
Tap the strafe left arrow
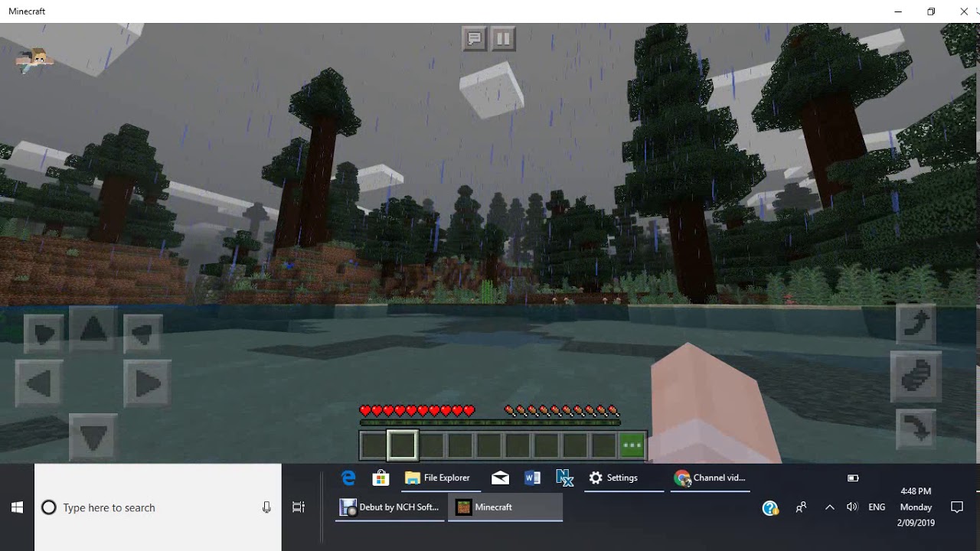(x=38, y=383)
